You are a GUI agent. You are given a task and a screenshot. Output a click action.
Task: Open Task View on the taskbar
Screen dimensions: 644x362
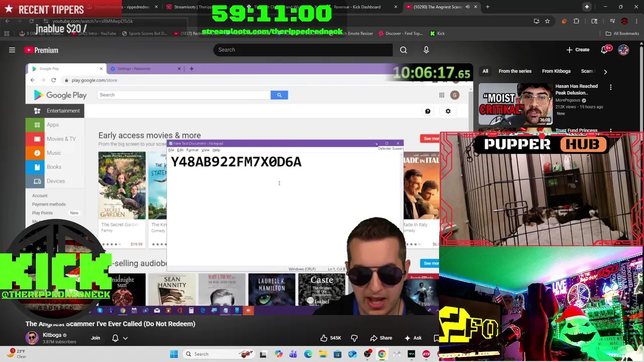[263, 354]
